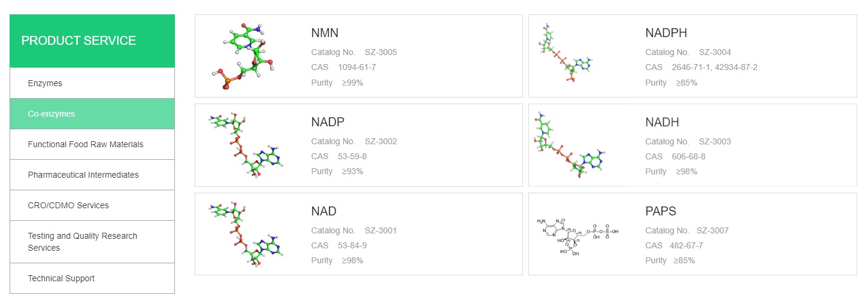
Task: Click the NADPH product name
Action: [x=666, y=33]
